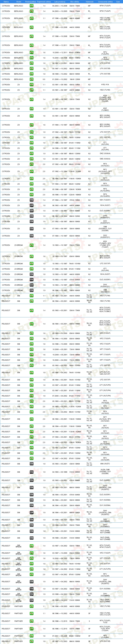Click the petrol icon in the Berlingo 10.2000 -> 12.2011 row
123x644 pixels.
pos(31,52)
